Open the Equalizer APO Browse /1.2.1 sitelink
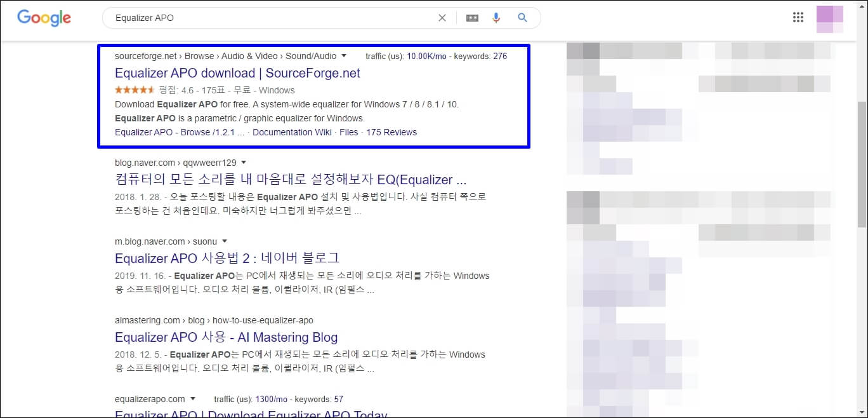868x418 pixels. pos(180,132)
